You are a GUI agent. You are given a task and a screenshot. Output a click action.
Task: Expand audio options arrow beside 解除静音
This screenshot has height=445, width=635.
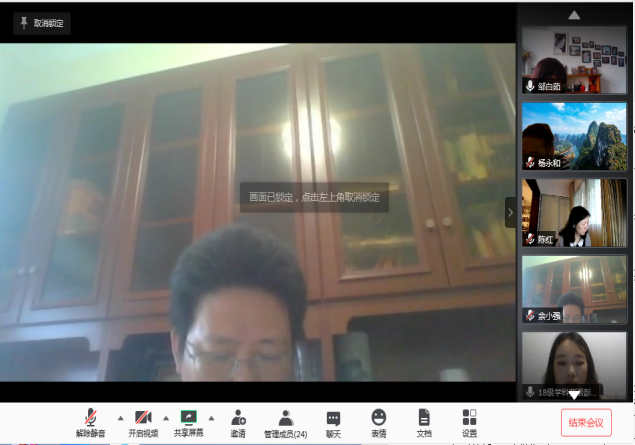tap(120, 418)
